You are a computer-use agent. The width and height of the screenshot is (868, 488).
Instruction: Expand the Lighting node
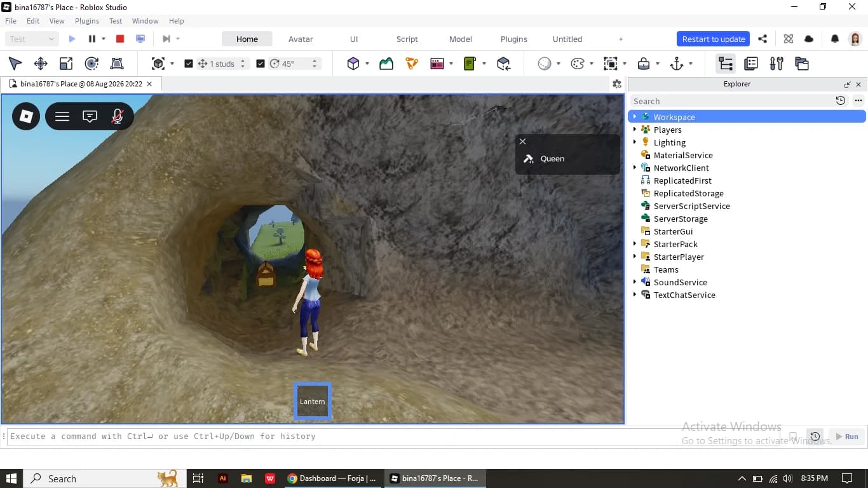point(634,142)
